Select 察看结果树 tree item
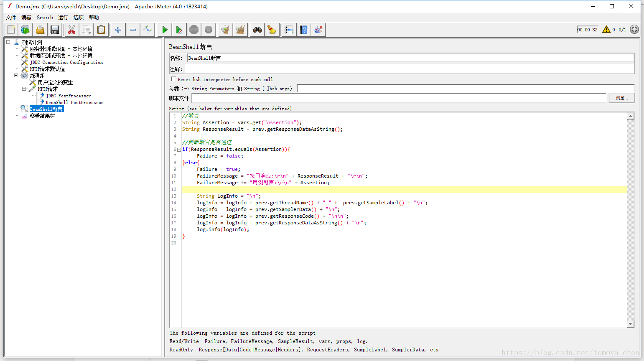 42,116
